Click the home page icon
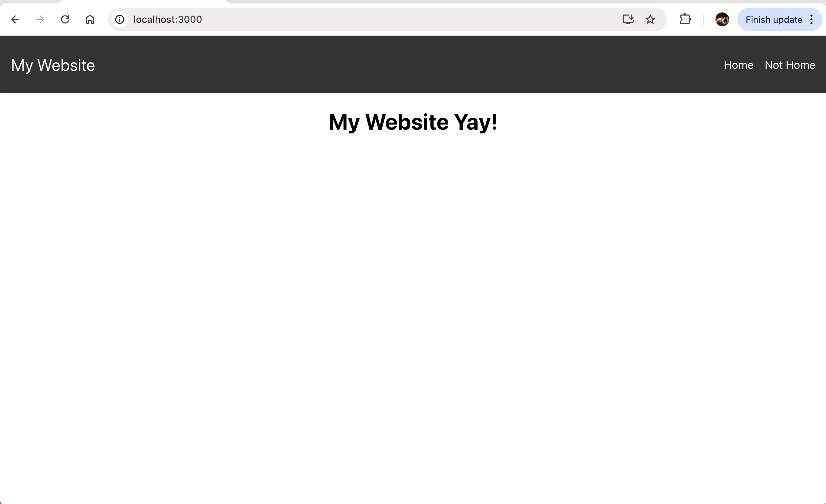This screenshot has height=504, width=826. tap(90, 19)
